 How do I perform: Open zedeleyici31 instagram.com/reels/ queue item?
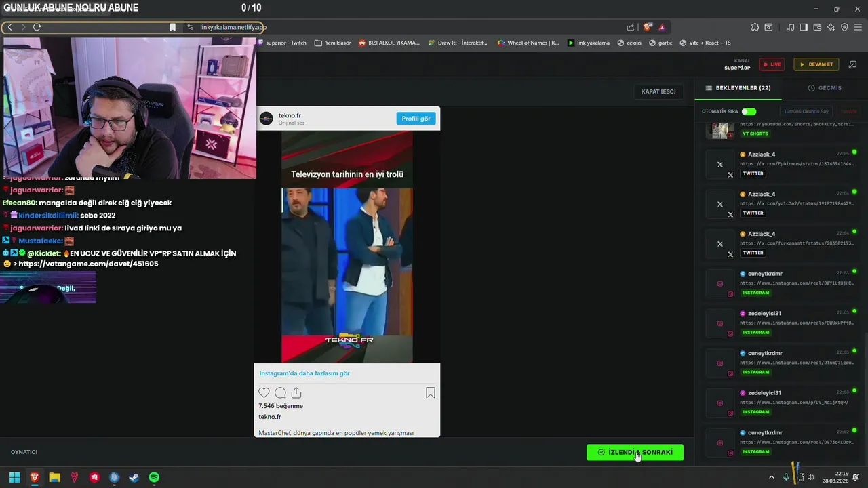[781, 323]
